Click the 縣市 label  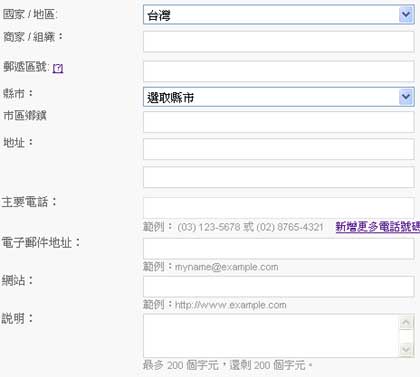coord(18,93)
